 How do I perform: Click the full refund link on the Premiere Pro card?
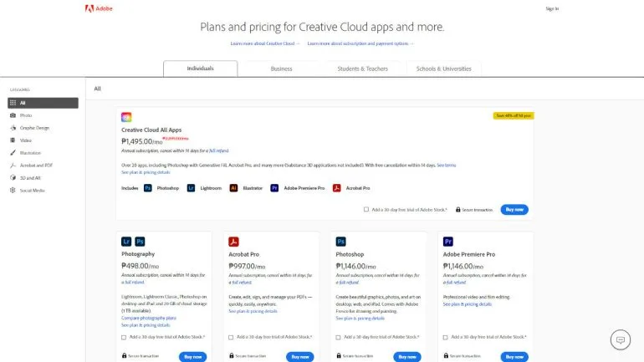[457, 283]
